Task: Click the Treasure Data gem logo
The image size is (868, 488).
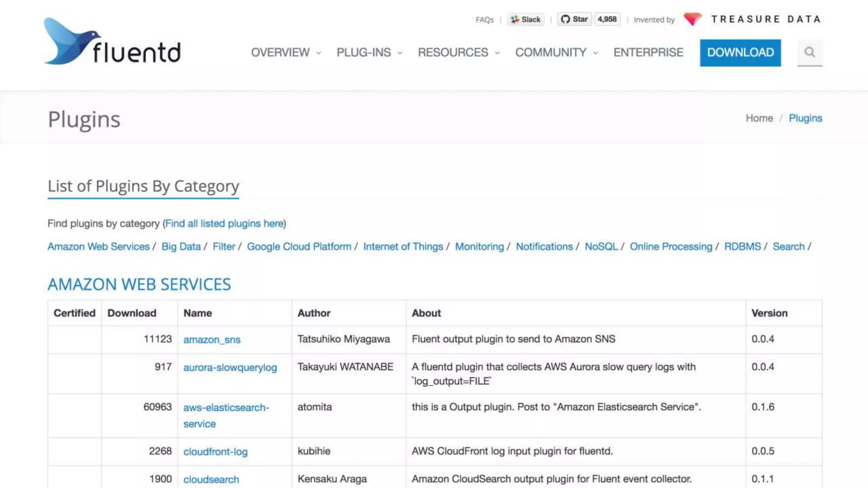Action: (x=693, y=19)
